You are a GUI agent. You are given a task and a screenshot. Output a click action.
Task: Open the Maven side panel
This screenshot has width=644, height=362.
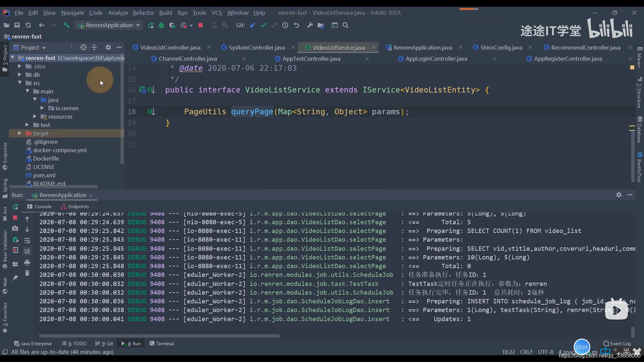click(x=640, y=57)
